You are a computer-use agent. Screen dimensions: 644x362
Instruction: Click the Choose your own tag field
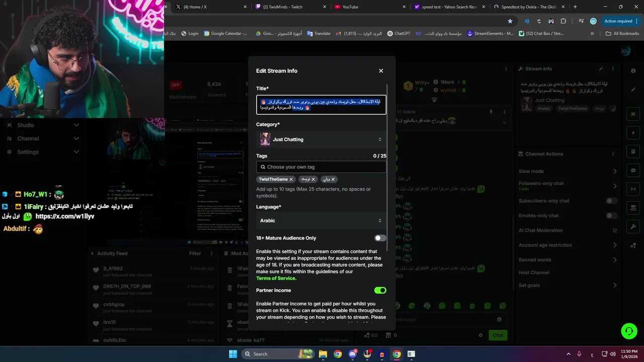tap(321, 167)
